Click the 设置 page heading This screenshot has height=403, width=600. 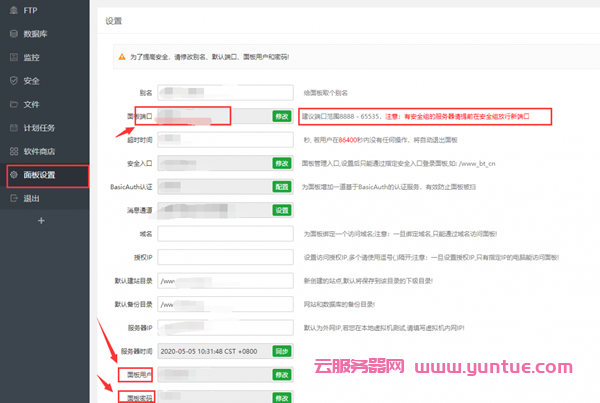pos(114,21)
